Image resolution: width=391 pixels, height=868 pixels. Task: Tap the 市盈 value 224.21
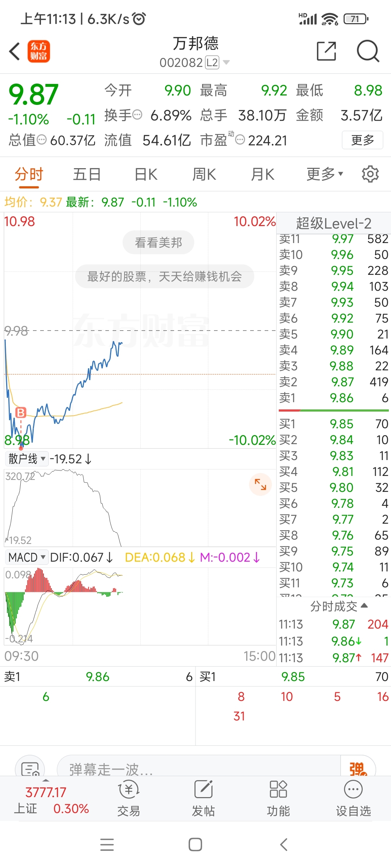[x=268, y=140]
